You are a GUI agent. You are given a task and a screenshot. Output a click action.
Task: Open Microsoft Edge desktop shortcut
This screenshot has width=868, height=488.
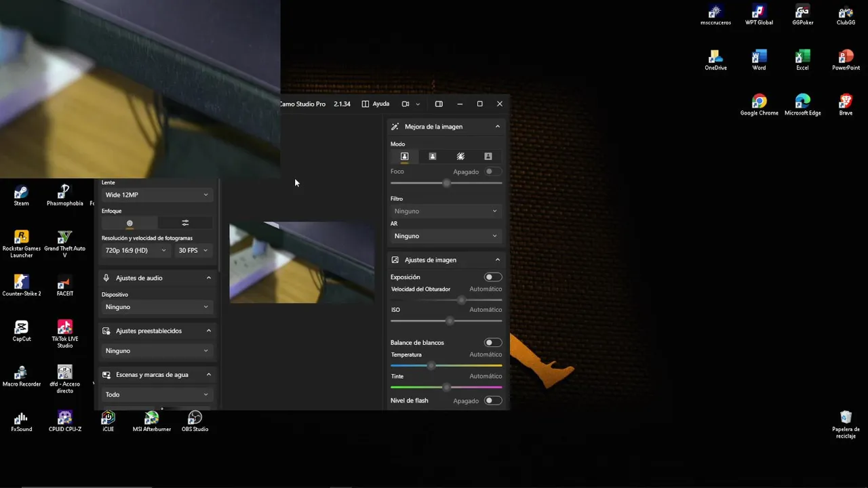802,105
